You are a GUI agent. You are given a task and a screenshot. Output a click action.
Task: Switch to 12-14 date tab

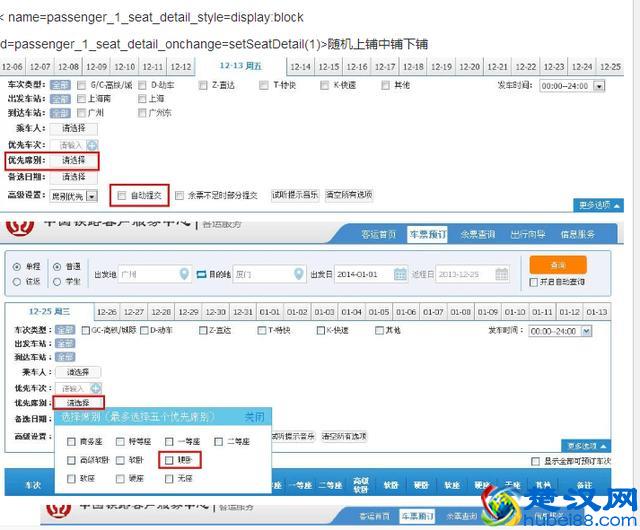pos(300,67)
